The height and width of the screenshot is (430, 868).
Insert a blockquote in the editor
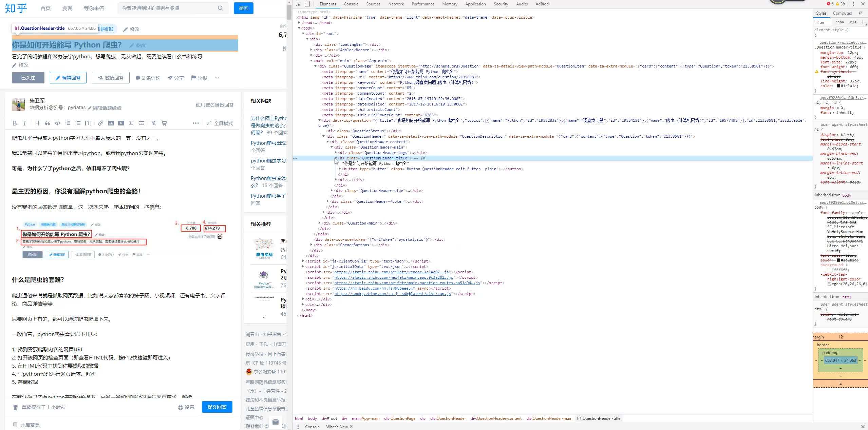coord(48,123)
